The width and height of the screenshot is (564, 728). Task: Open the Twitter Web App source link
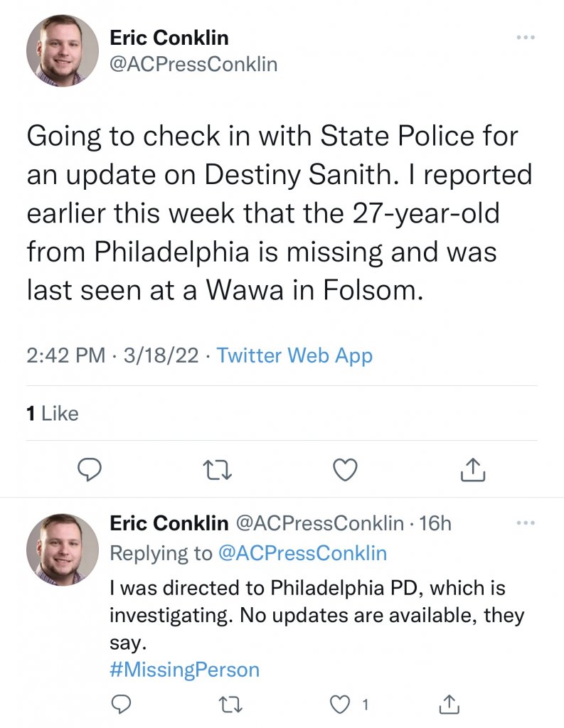(x=294, y=355)
